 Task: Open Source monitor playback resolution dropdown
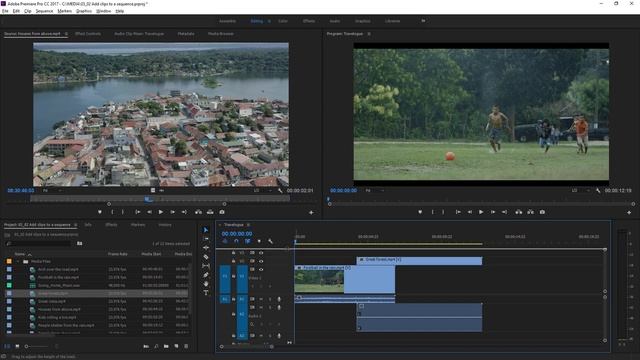click(x=262, y=191)
